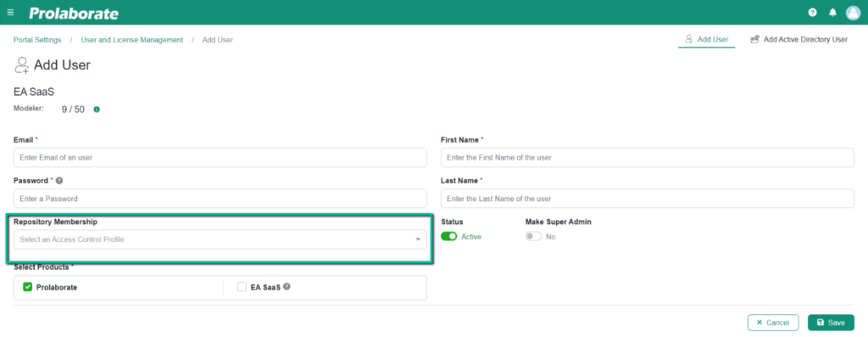Click the Password help icon

59,181
